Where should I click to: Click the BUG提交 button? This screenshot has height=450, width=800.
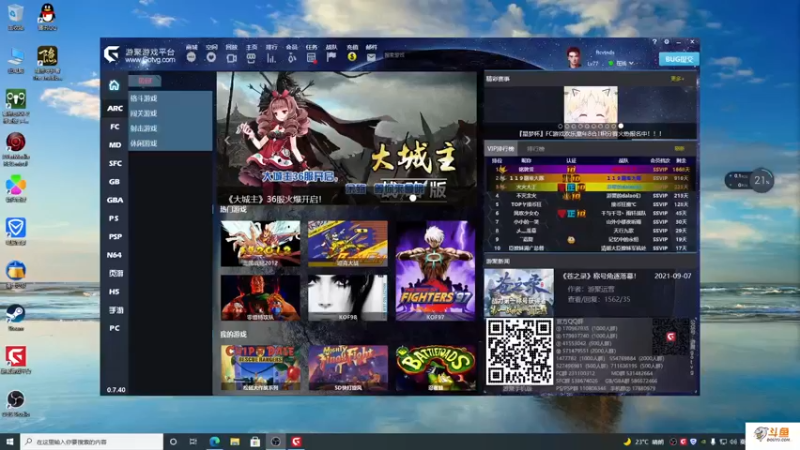(679, 59)
